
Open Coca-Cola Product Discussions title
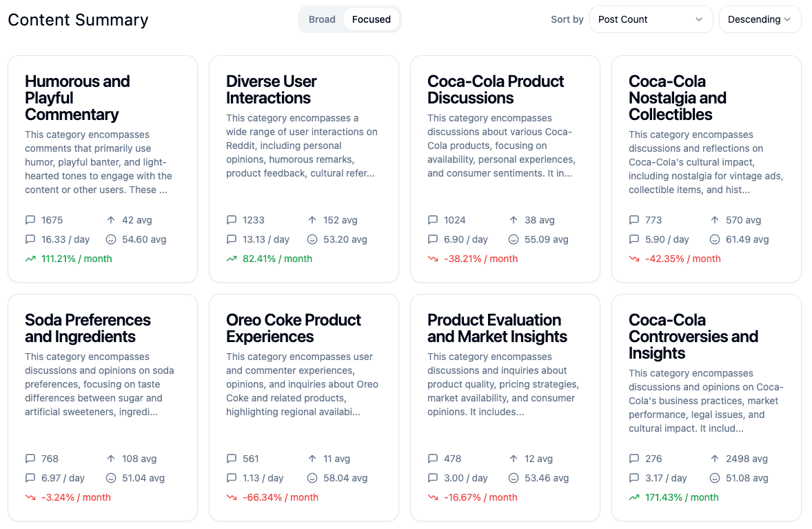495,90
